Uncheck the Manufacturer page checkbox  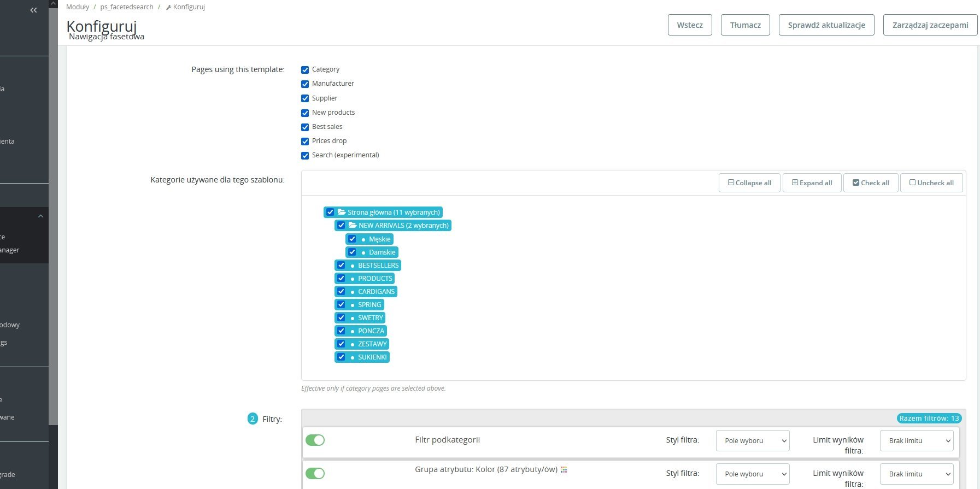tap(305, 84)
